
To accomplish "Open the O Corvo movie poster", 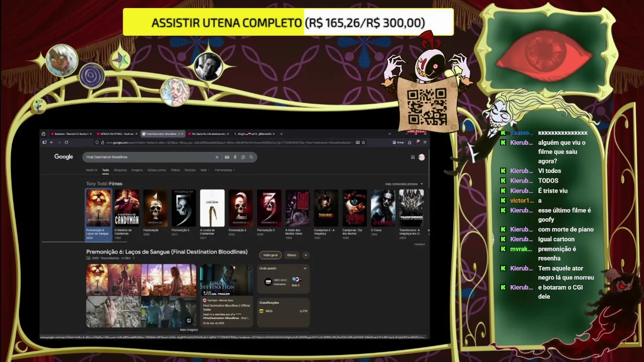I will [x=383, y=208].
